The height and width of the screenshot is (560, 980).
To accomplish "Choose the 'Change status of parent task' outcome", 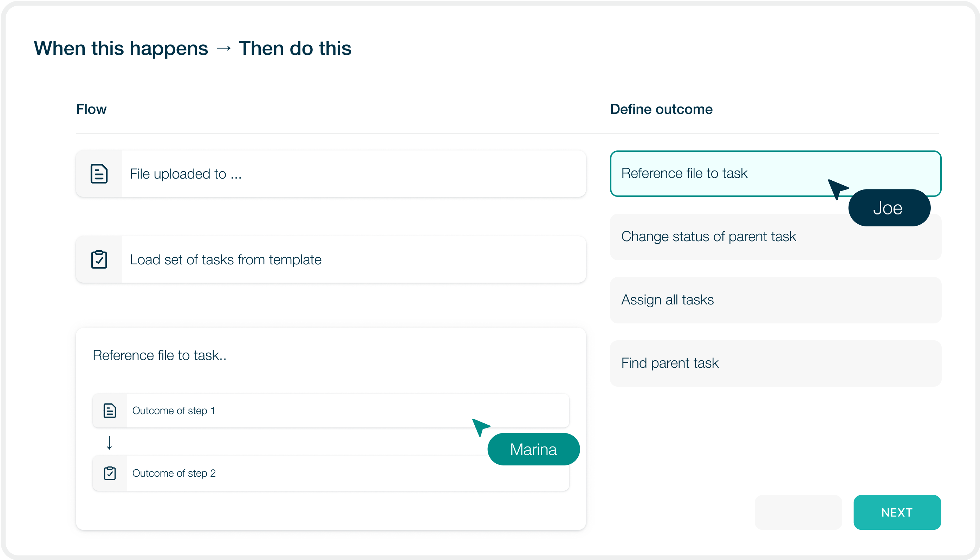I will 775,237.
